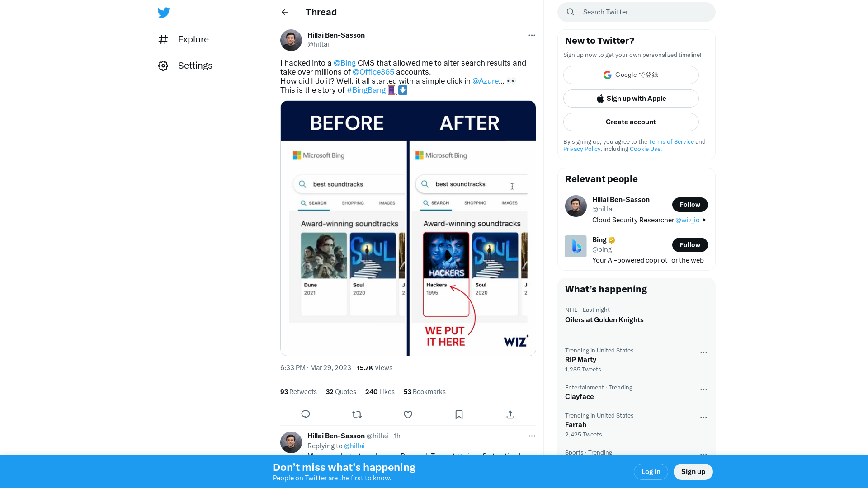Click the like heart icon on post
Viewport: 868px width, 488px height.
[408, 414]
